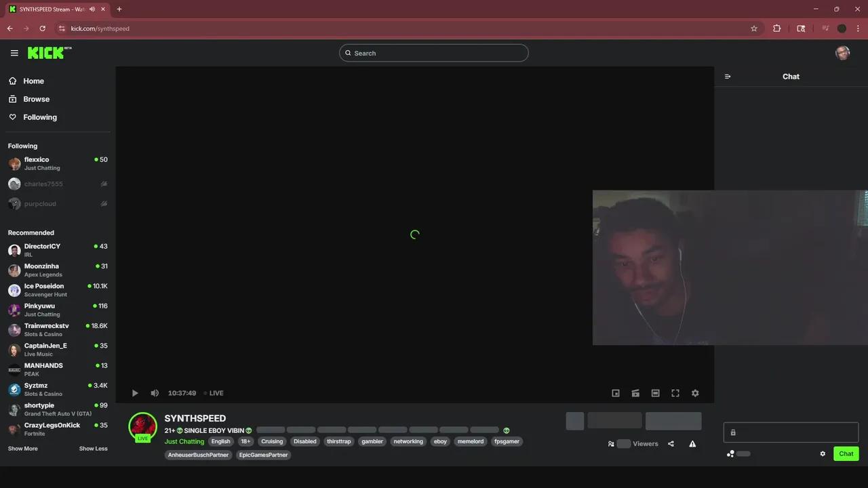Viewport: 868px width, 488px height.
Task: Open Syztmz channel
Action: (x=58, y=389)
